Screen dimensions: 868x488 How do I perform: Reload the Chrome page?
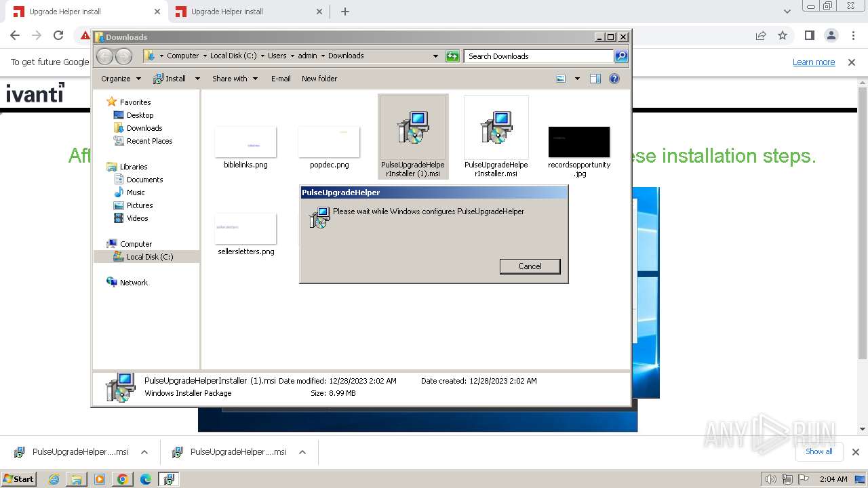[58, 35]
